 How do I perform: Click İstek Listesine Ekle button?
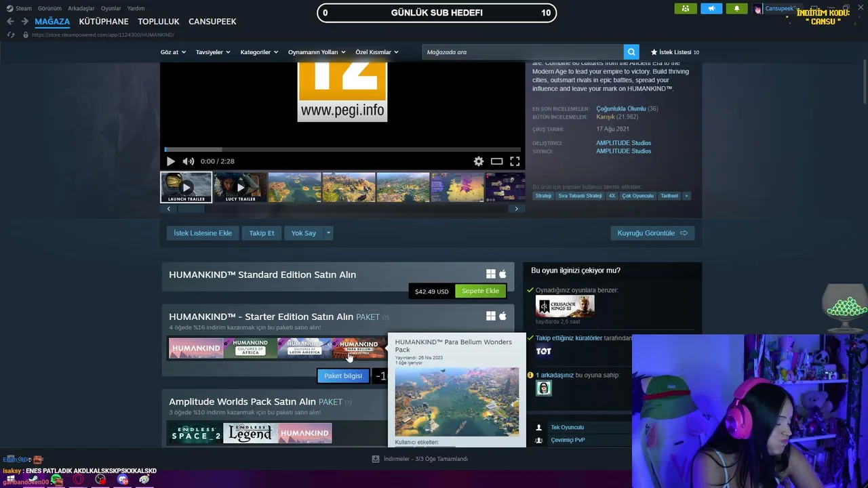(203, 233)
